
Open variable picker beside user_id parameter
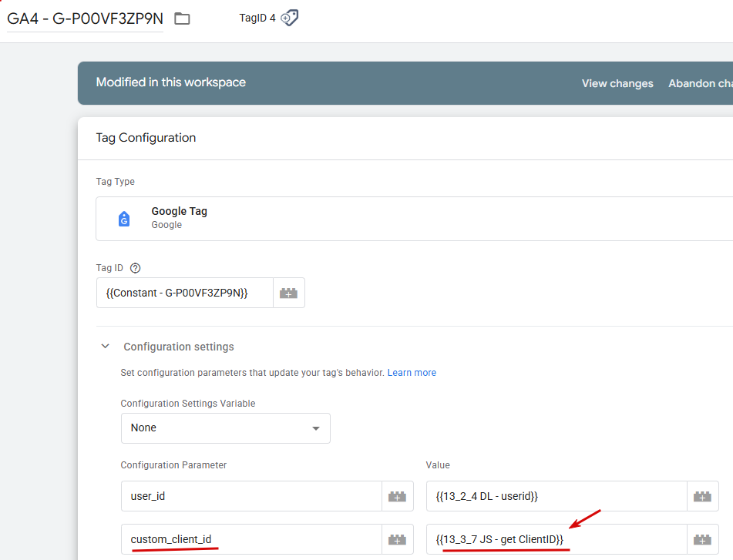click(x=397, y=497)
